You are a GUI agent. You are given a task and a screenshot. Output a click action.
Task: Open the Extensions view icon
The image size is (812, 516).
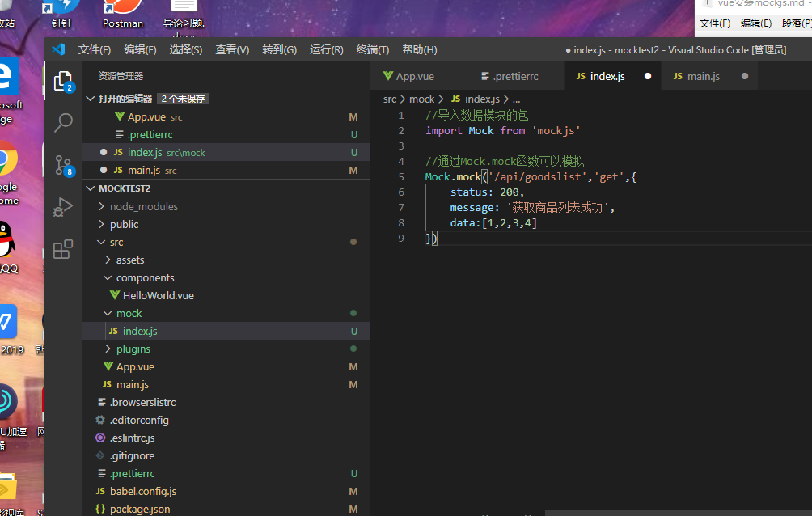[x=63, y=249]
